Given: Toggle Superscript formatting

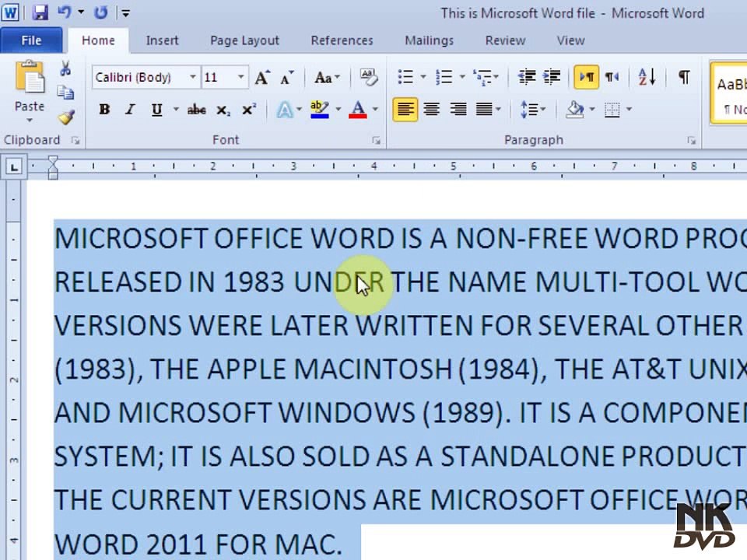Looking at the screenshot, I should point(248,110).
